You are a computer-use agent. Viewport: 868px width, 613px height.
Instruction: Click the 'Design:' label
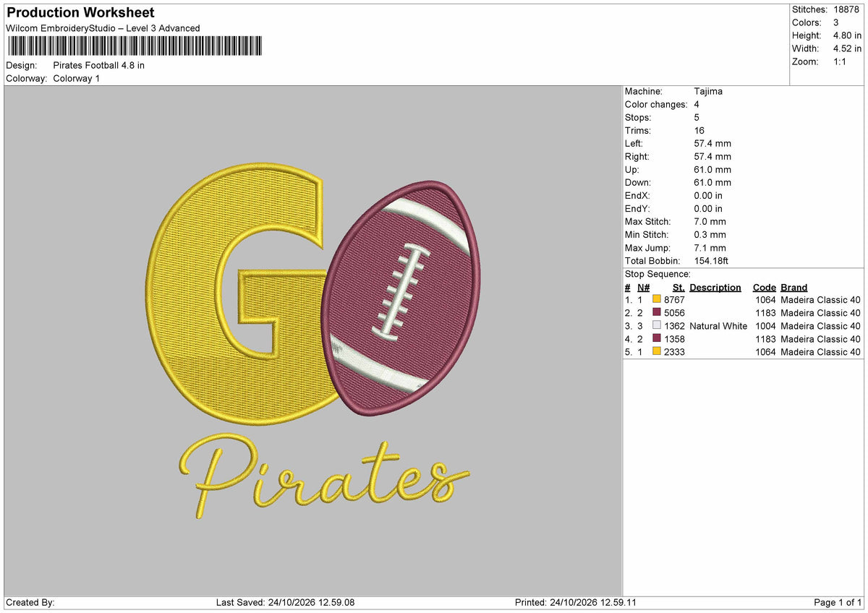click(22, 65)
